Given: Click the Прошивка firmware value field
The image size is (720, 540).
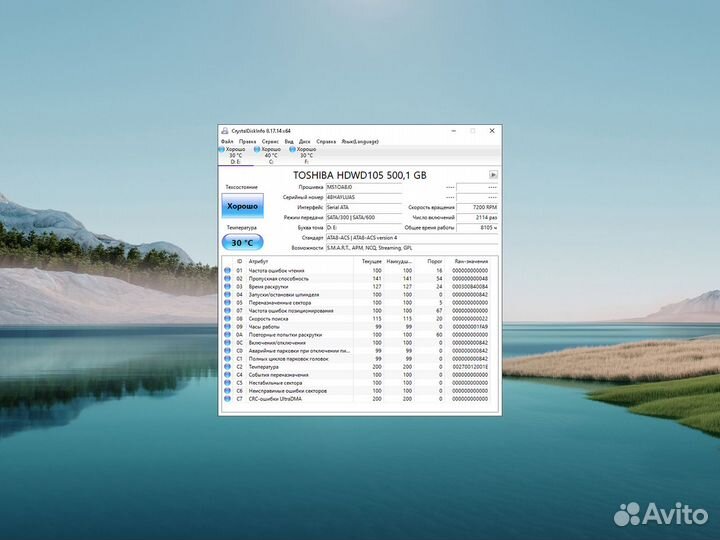Looking at the screenshot, I should tap(364, 187).
